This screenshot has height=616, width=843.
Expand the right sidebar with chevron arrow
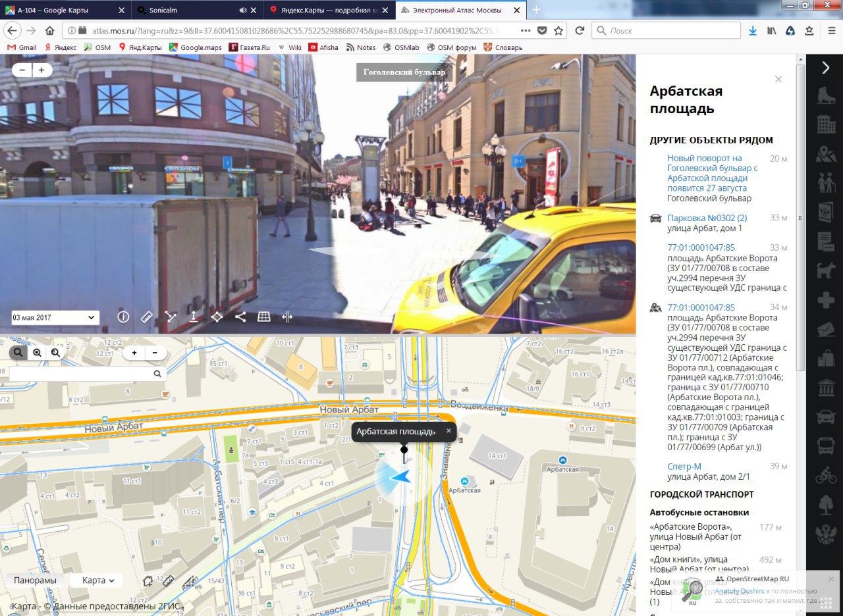[826, 67]
